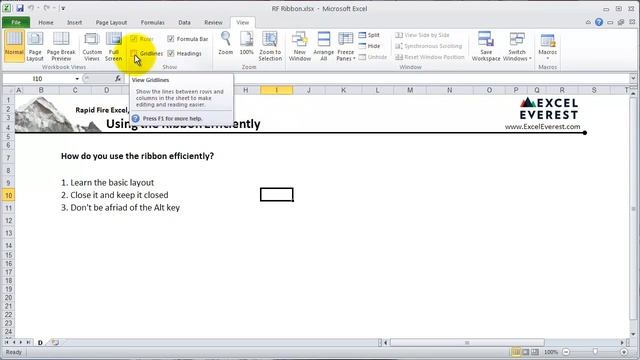Minimize the ribbon caret icon

588,22
